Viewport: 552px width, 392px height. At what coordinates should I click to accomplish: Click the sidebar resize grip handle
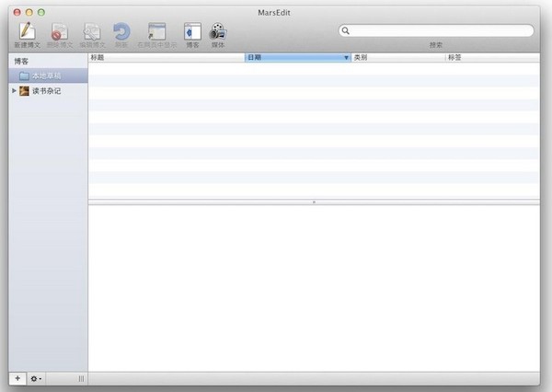tap(81, 378)
